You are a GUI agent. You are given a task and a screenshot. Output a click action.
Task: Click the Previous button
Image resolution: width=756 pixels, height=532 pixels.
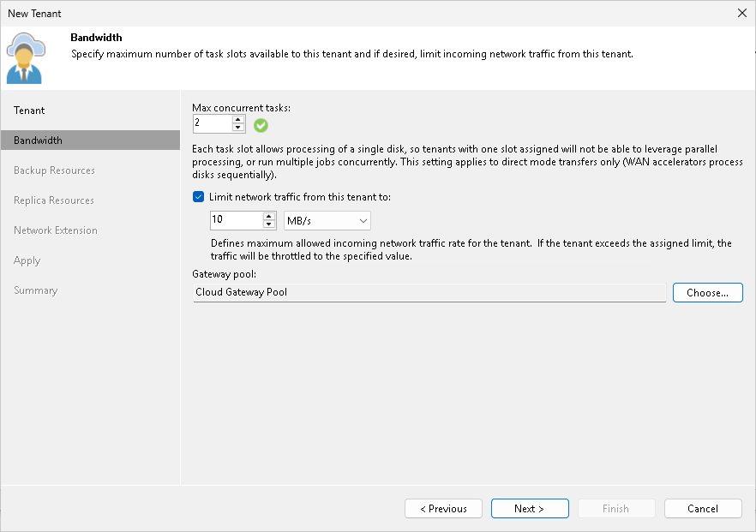(443, 508)
